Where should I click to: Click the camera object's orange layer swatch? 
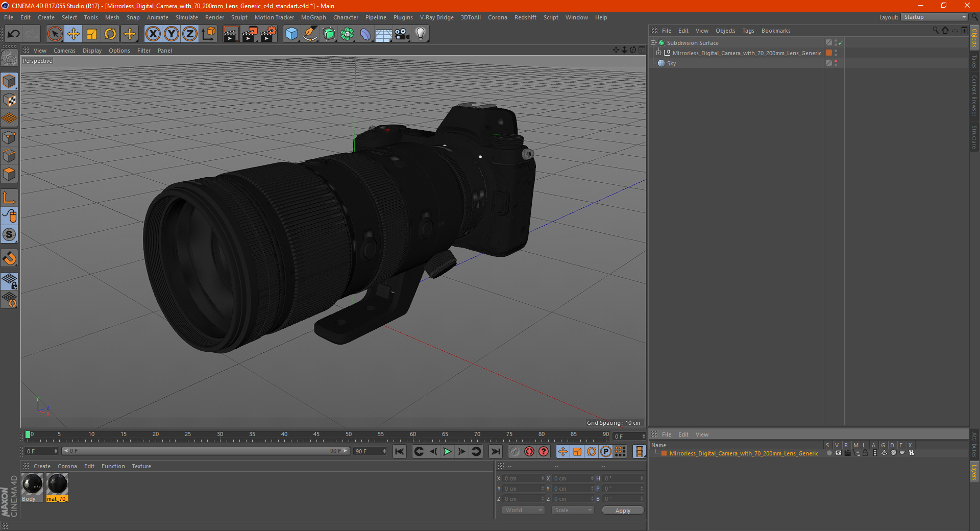829,53
